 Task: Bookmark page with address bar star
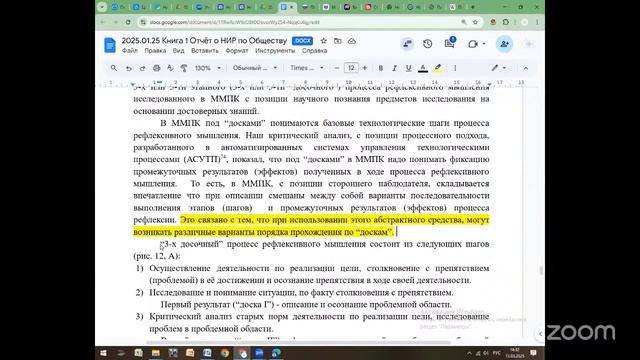(x=475, y=22)
